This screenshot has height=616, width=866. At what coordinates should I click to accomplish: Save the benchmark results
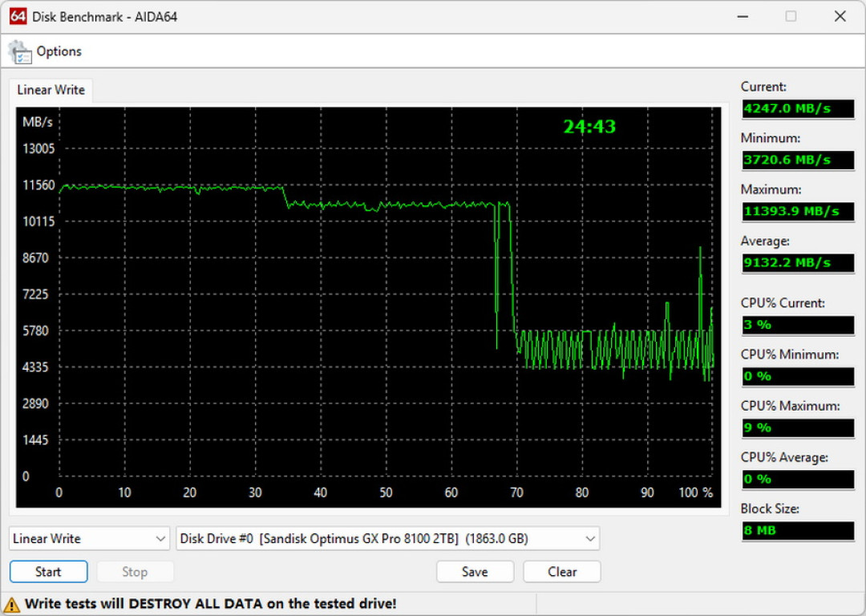475,572
